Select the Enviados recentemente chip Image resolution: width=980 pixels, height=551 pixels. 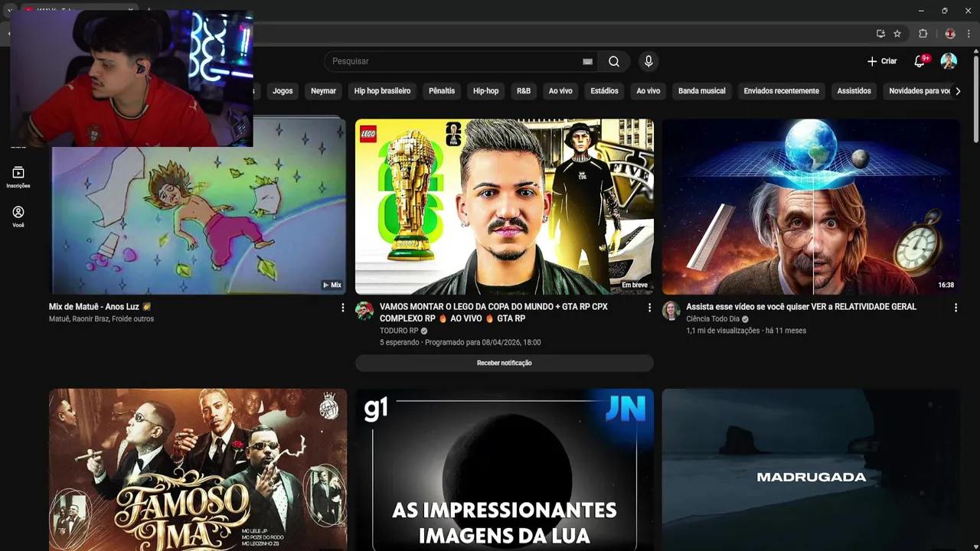[x=781, y=91]
